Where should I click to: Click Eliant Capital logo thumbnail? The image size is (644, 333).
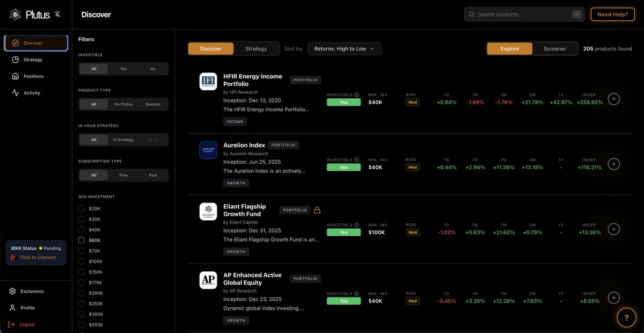pos(208,212)
